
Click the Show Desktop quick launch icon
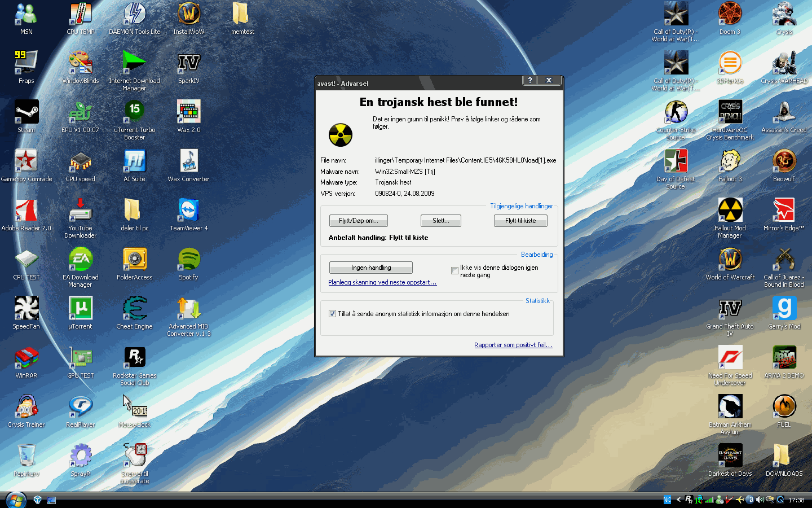51,500
